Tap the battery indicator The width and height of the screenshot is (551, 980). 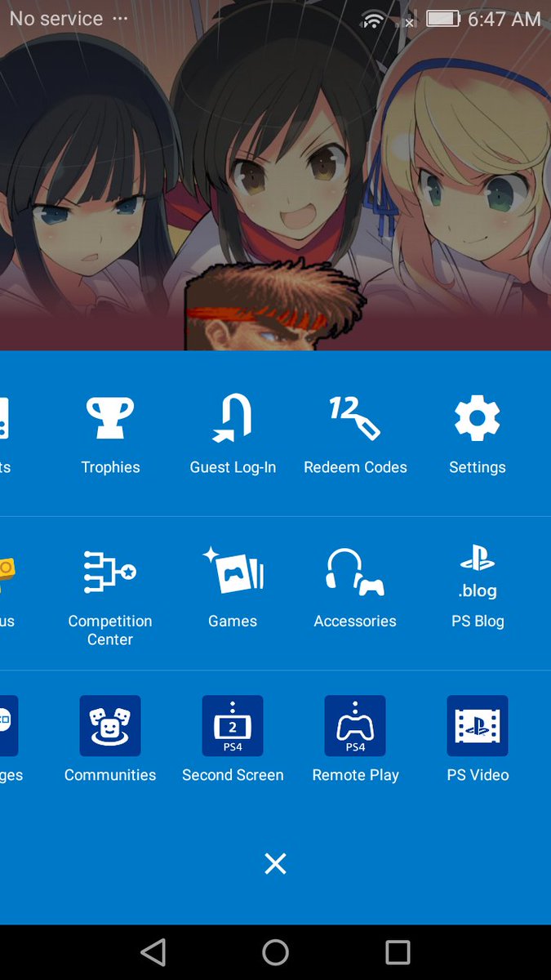click(x=443, y=19)
